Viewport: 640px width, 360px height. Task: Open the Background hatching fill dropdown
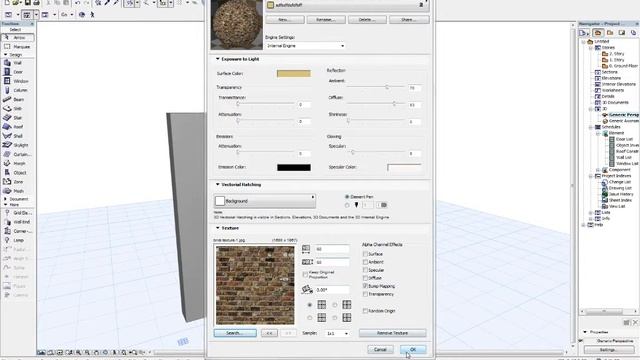pos(265,201)
